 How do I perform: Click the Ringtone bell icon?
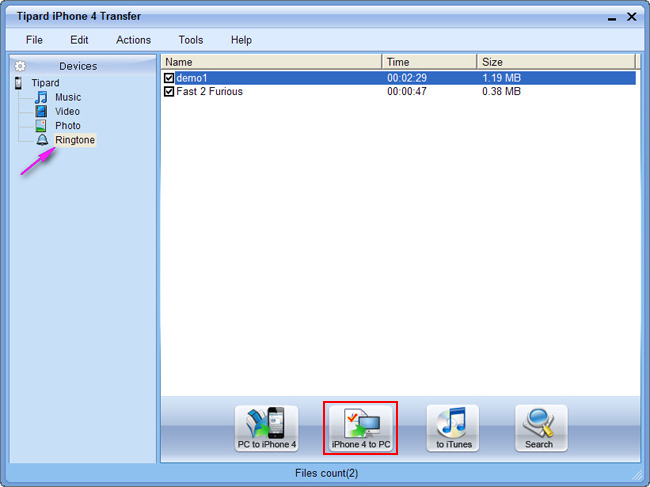(x=42, y=140)
